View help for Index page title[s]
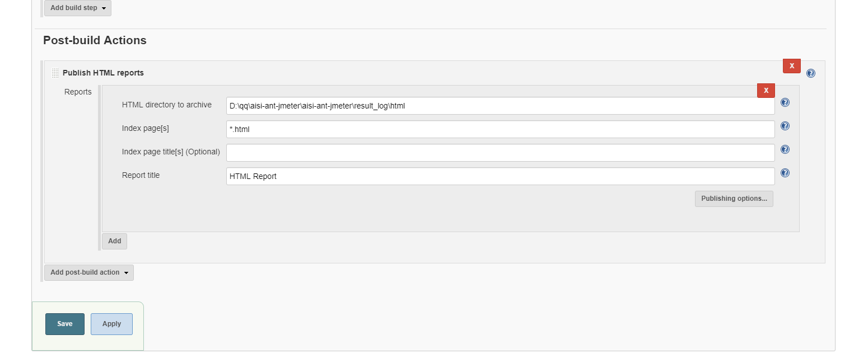The image size is (868, 363). point(785,149)
